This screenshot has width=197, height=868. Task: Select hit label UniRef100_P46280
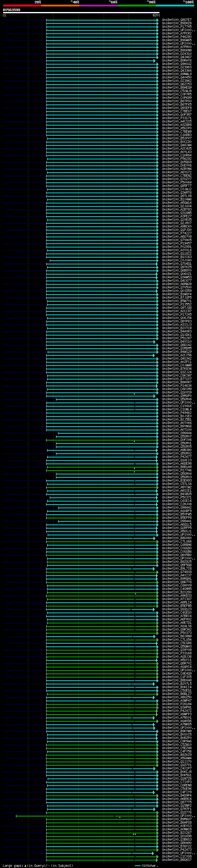[177, 37]
